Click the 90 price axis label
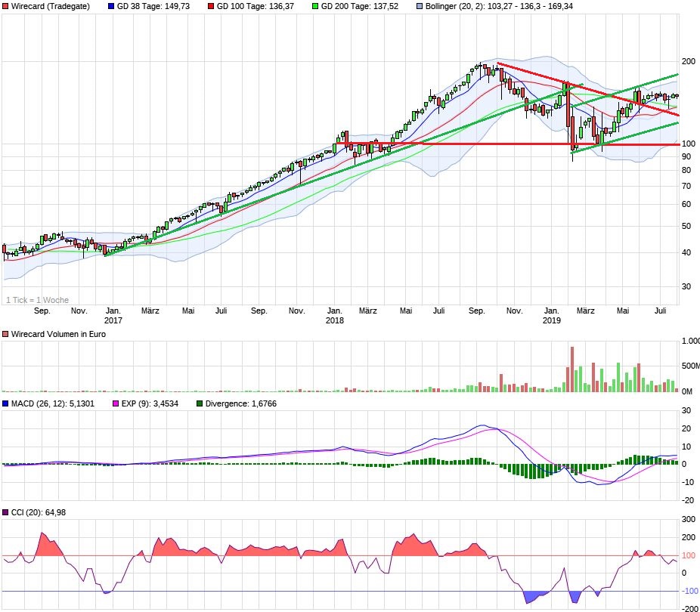 [x=686, y=156]
